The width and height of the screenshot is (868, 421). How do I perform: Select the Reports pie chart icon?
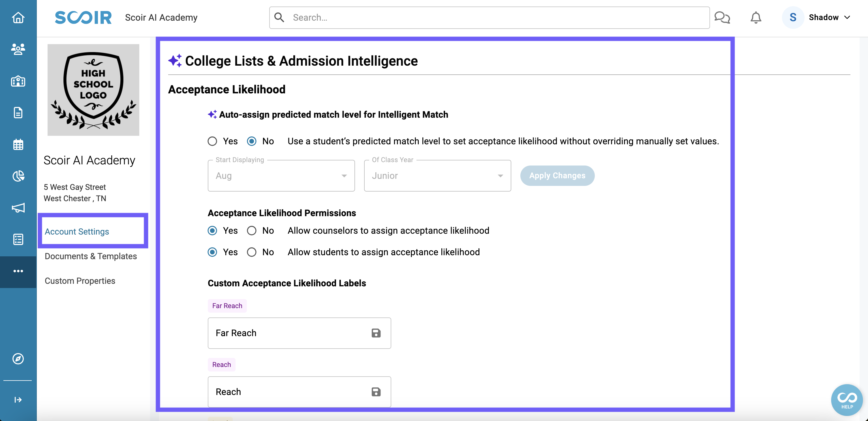[x=18, y=176]
